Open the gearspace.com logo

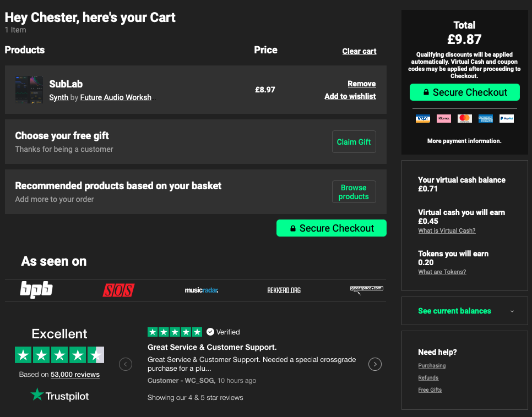366,290
